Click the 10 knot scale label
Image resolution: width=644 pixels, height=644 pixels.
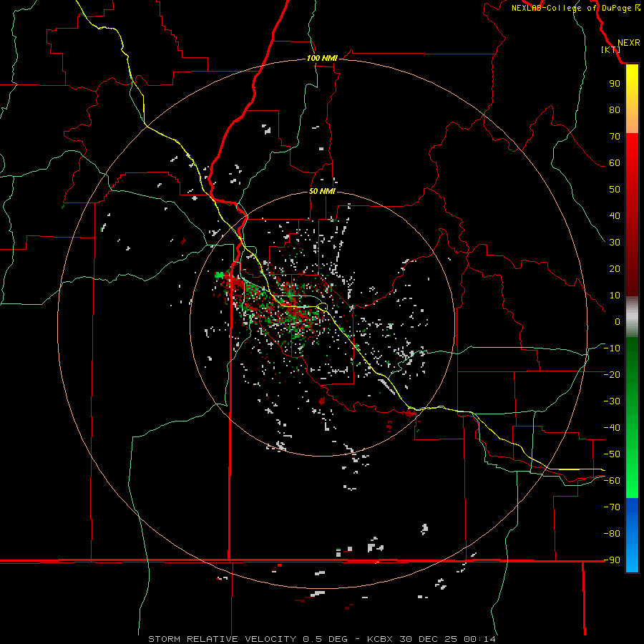615,296
